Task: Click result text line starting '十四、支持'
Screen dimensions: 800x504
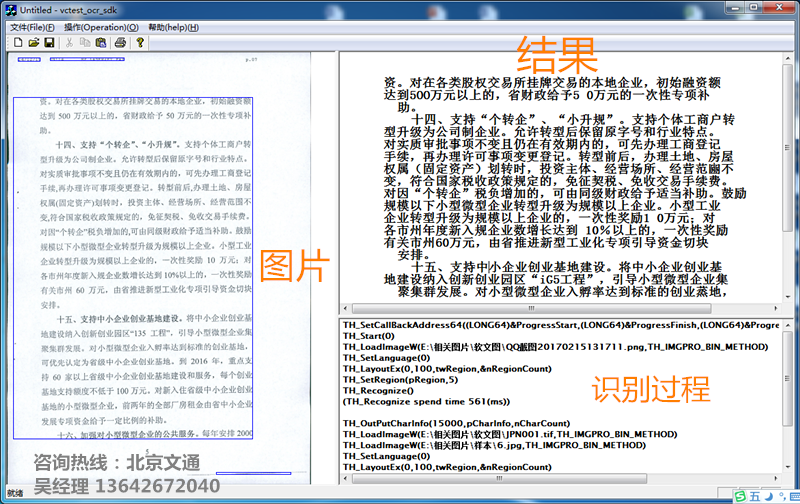Action: point(573,120)
